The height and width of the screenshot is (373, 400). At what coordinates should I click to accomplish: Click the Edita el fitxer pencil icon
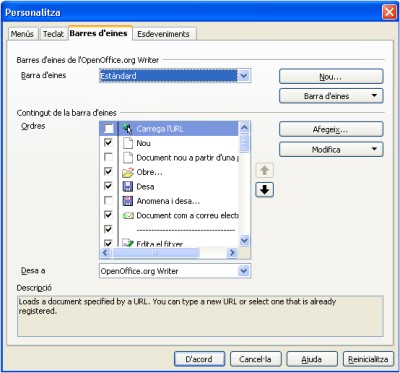point(128,243)
